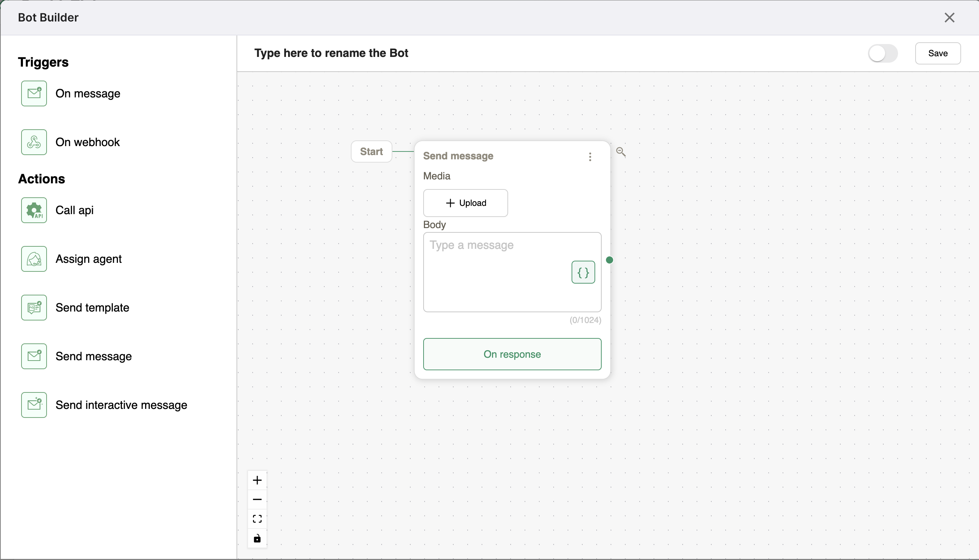Click the Triggers heading

(43, 62)
